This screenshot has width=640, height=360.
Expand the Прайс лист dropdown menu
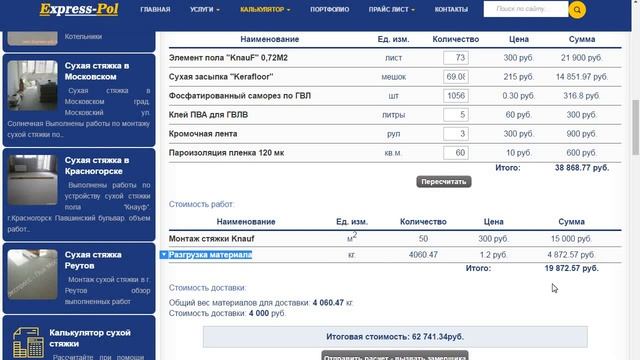[391, 9]
